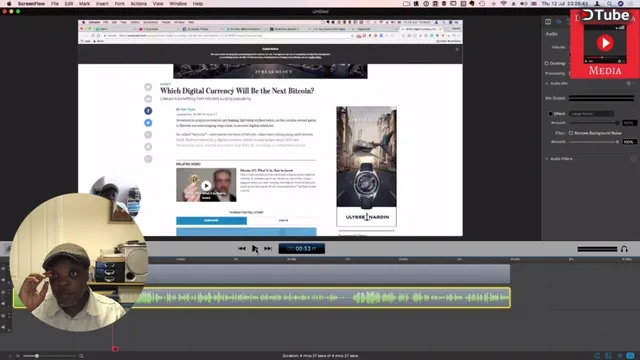
Task: Click the Ulysse Nardin watch ad in preview
Action: tap(366, 166)
